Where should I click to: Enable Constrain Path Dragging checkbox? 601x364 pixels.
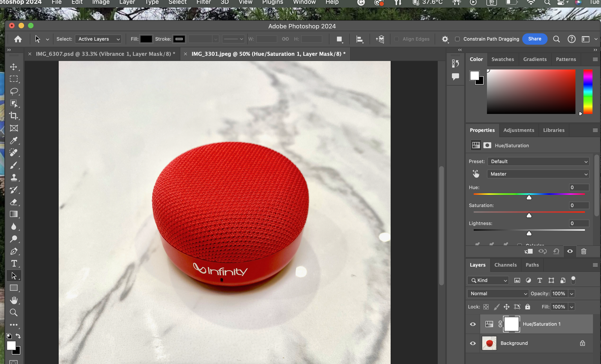457,39
